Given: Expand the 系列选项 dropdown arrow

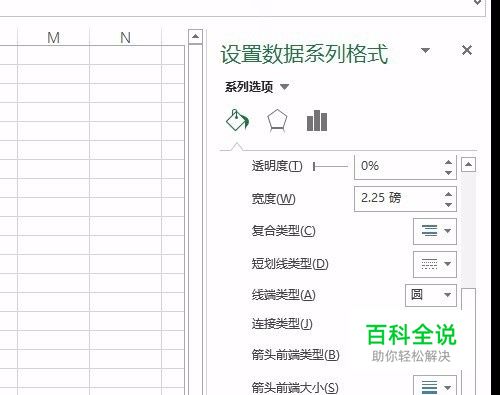Looking at the screenshot, I should coord(284,87).
